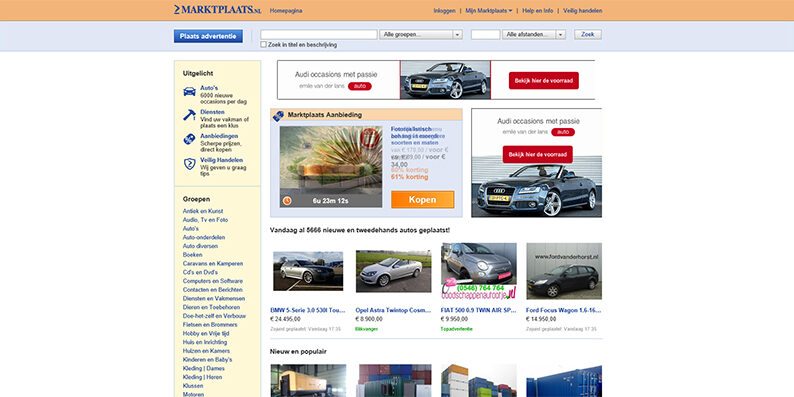Click the Zoek button
The width and height of the screenshot is (794, 397).
tap(588, 34)
